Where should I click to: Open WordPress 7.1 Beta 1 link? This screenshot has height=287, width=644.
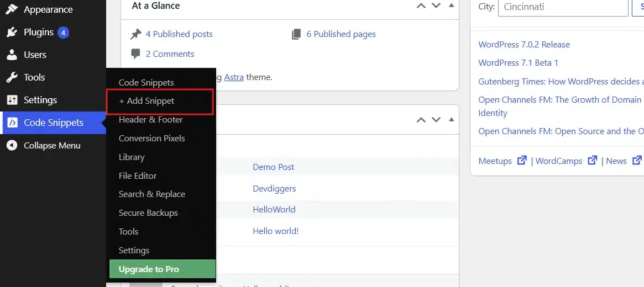pos(519,63)
